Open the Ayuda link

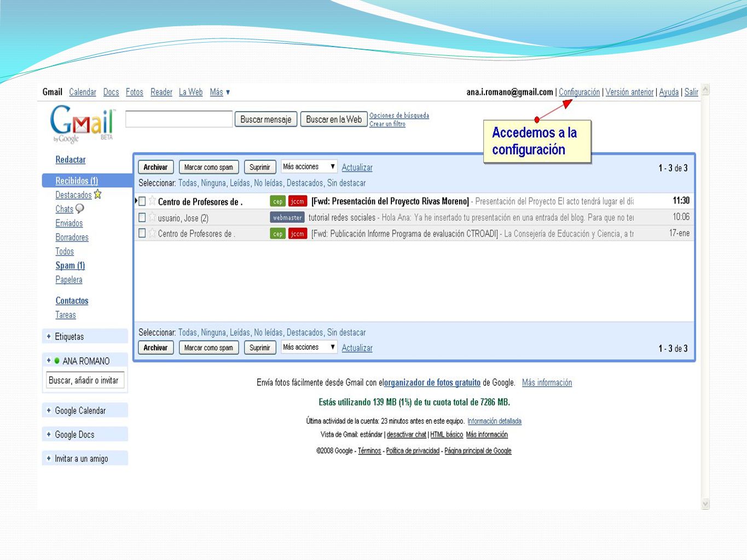669,92
